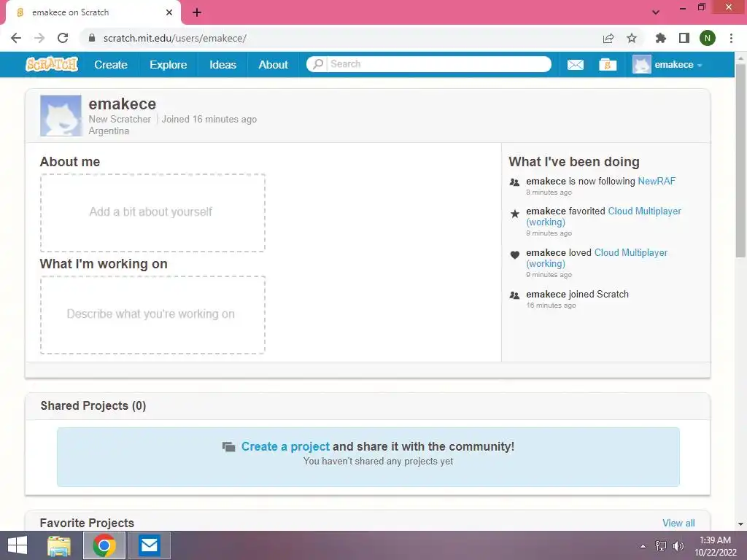Click the 'Joined 16 minutes ago' text
747x560 pixels.
[209, 119]
